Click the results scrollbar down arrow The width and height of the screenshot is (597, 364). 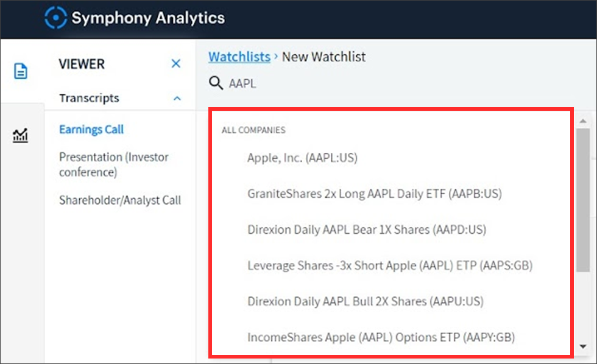(x=583, y=346)
